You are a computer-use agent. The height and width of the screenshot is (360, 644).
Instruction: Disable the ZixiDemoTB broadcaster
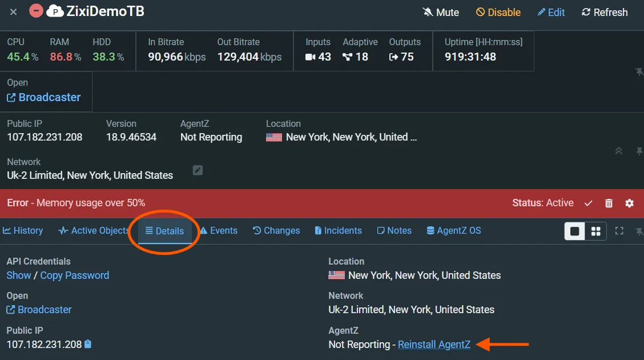pyautogui.click(x=498, y=13)
